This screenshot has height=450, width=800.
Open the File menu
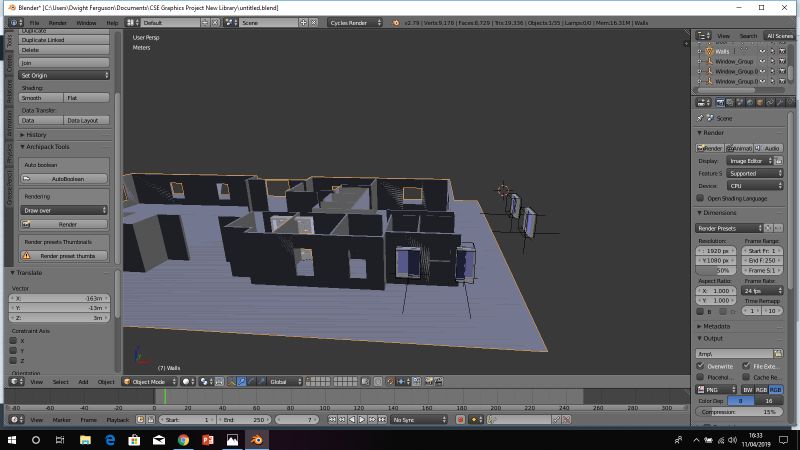click(34, 22)
